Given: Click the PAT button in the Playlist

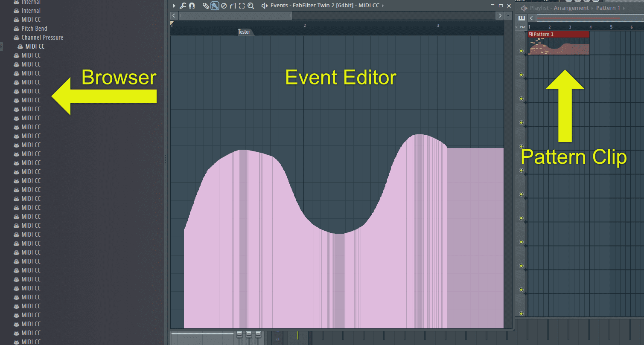Looking at the screenshot, I should (x=522, y=26).
